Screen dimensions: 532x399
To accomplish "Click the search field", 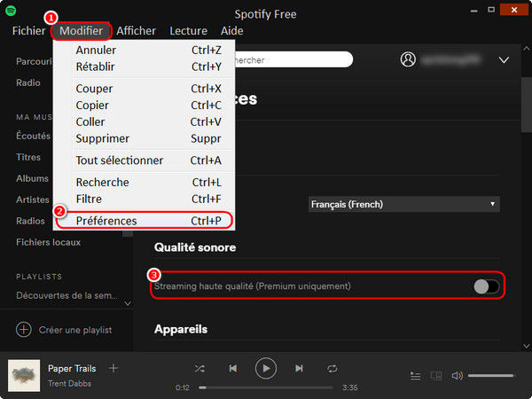I will (x=293, y=59).
